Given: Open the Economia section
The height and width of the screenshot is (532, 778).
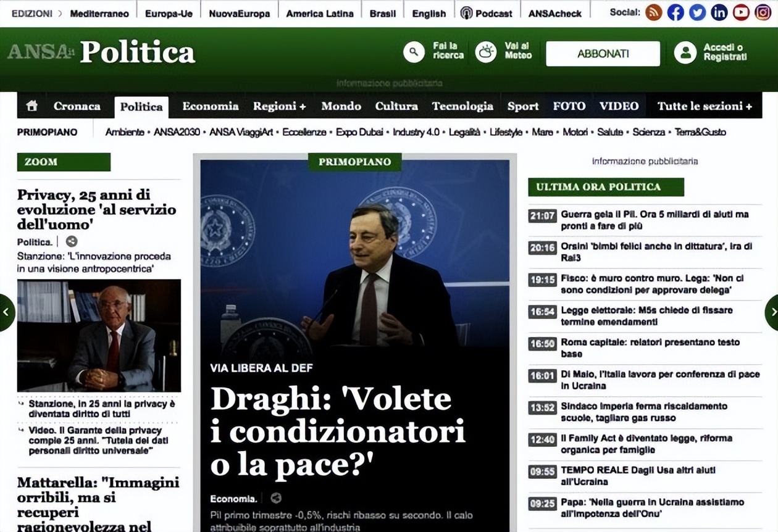Looking at the screenshot, I should point(210,106).
